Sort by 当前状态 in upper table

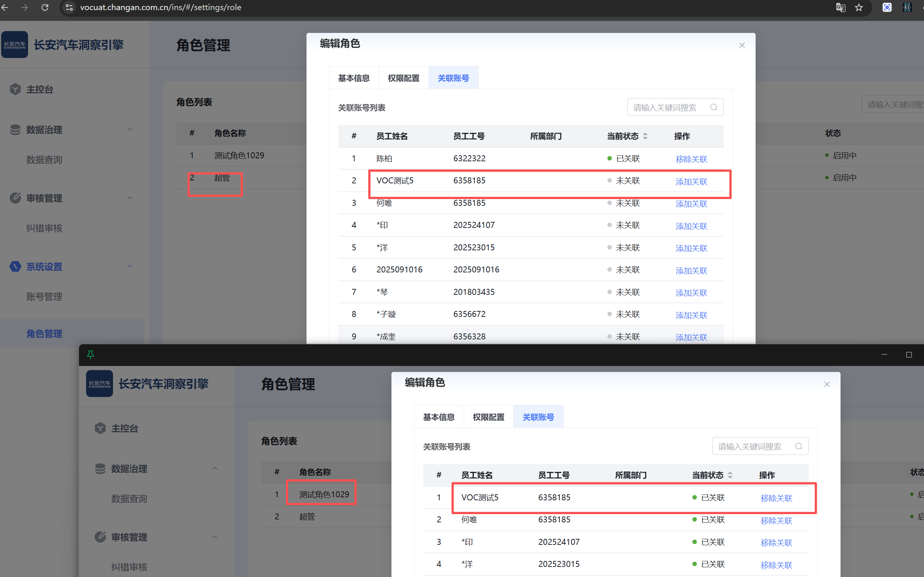(645, 136)
